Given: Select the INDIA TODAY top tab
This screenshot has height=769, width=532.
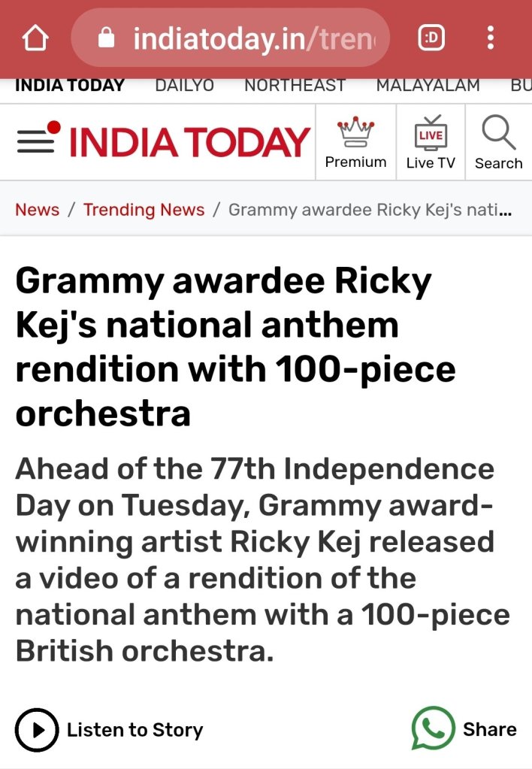Looking at the screenshot, I should click(x=70, y=86).
